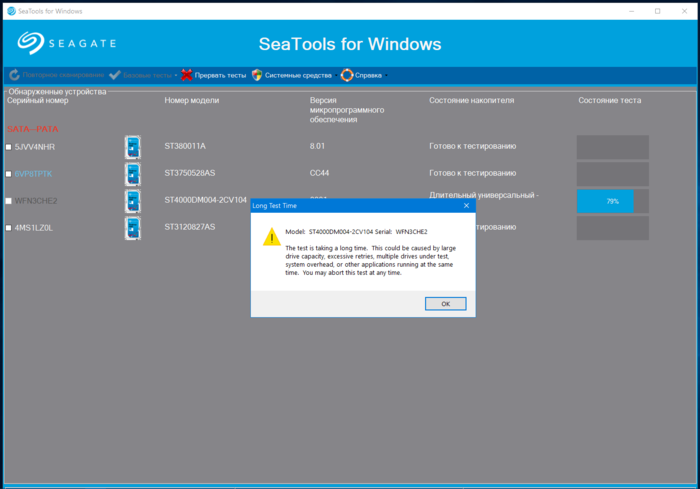Click model ST4000DM004-2CV104 in list
The width and height of the screenshot is (700, 489).
[x=205, y=200]
